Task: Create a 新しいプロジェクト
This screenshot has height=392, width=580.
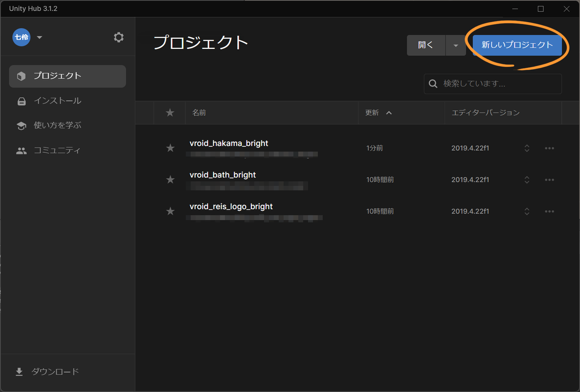Action: (517, 45)
